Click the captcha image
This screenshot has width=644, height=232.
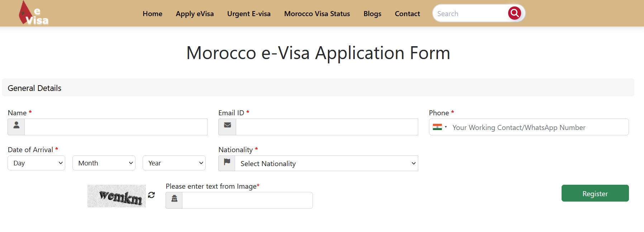point(116,196)
